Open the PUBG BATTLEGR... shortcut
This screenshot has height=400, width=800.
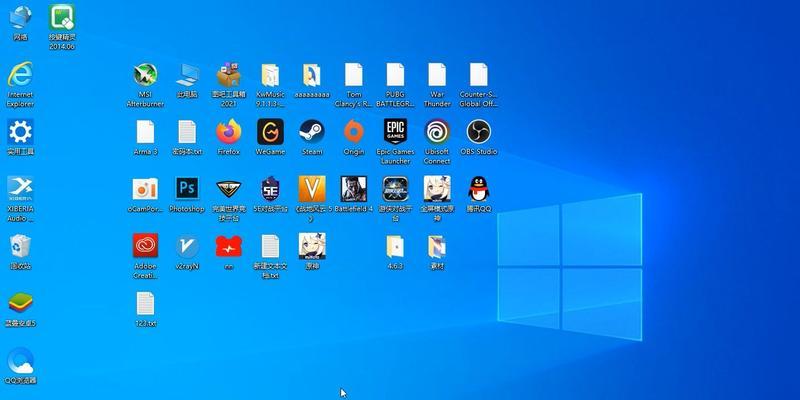[x=395, y=75]
